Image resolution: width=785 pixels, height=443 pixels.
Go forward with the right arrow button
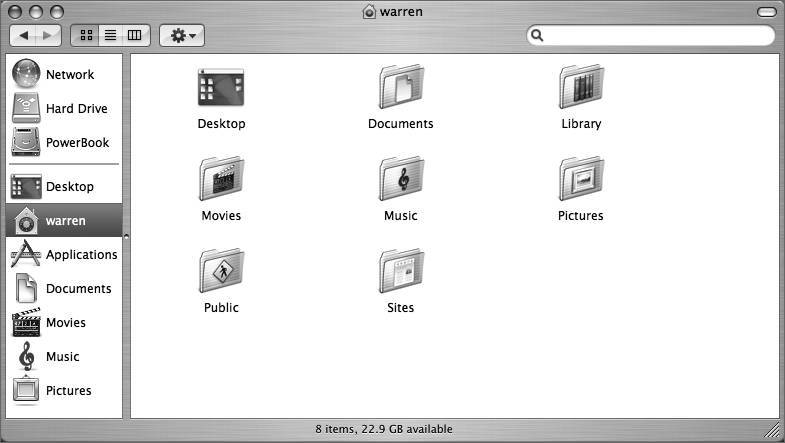click(x=48, y=36)
